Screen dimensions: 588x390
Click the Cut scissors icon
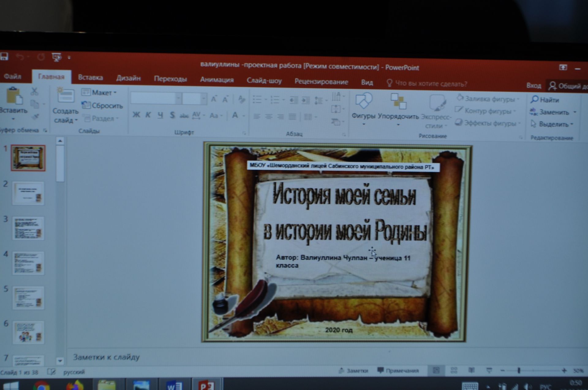pyautogui.click(x=35, y=91)
